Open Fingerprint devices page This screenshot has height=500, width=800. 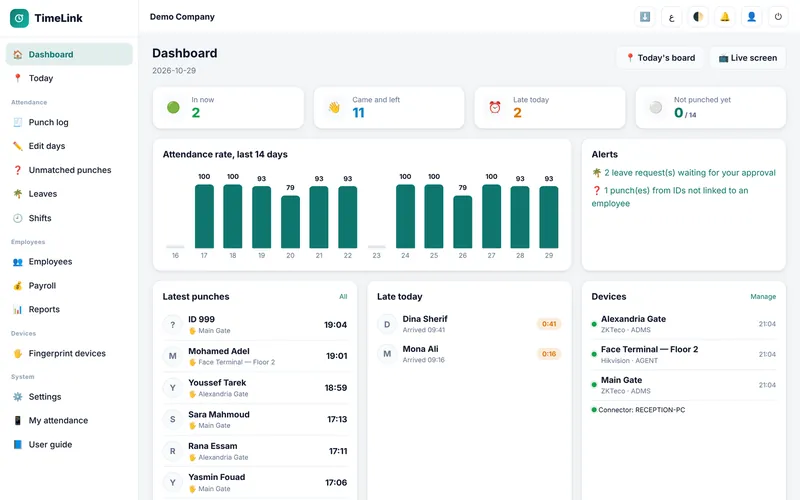[69, 353]
